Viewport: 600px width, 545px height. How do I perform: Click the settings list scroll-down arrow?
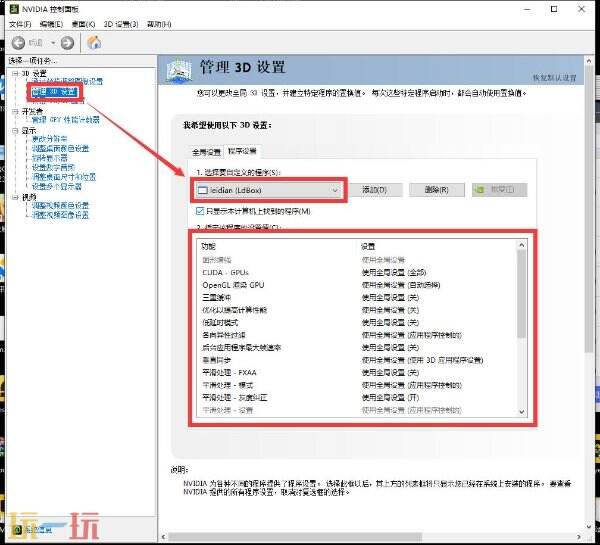522,412
